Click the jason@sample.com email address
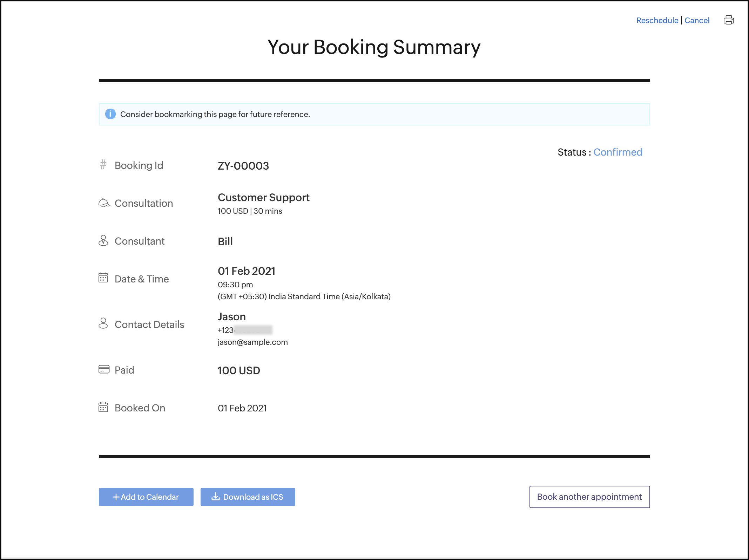 [252, 342]
